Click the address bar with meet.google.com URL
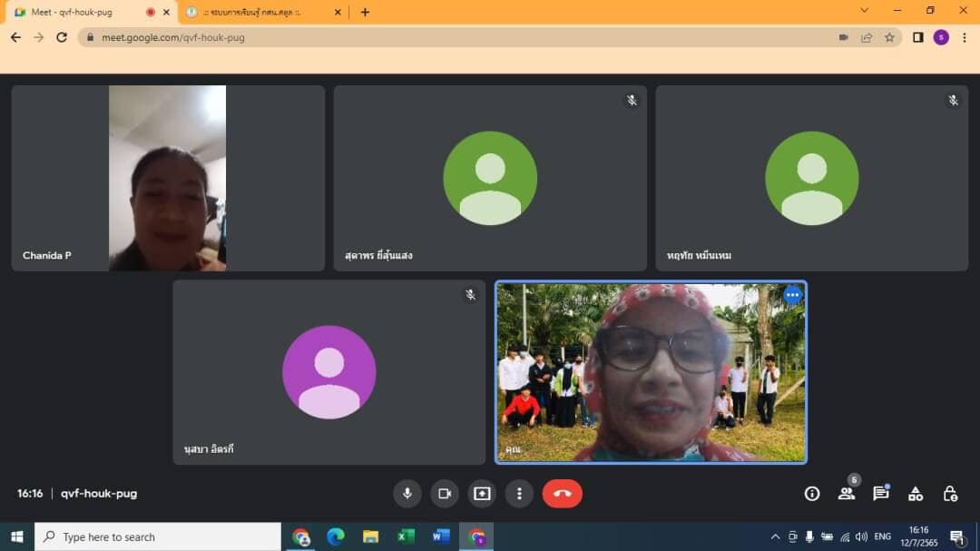This screenshot has height=551, width=980. pyautogui.click(x=454, y=37)
